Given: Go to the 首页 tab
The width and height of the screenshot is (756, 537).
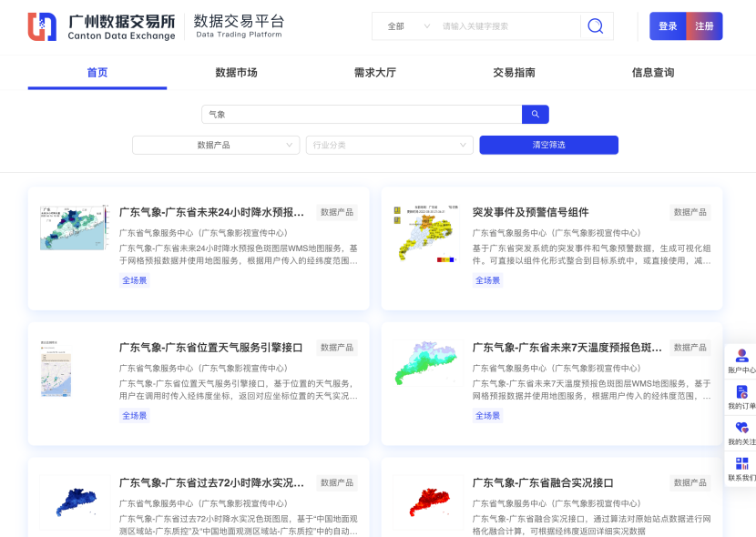Looking at the screenshot, I should coord(97,73).
